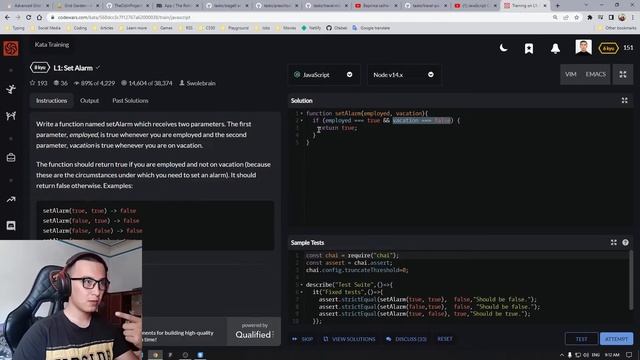The width and height of the screenshot is (640, 360).
Task: Expand the Sample Tests panel
Action: click(613, 242)
